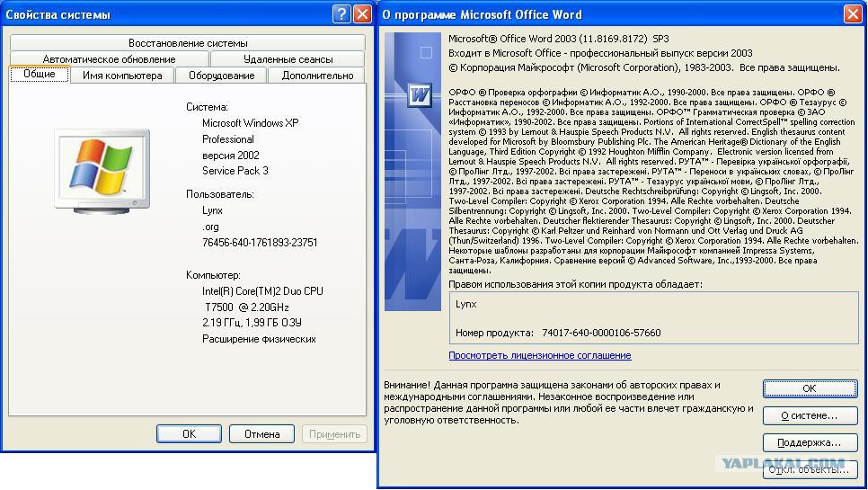Confirm with OK in Свойства системы

[x=190, y=433]
